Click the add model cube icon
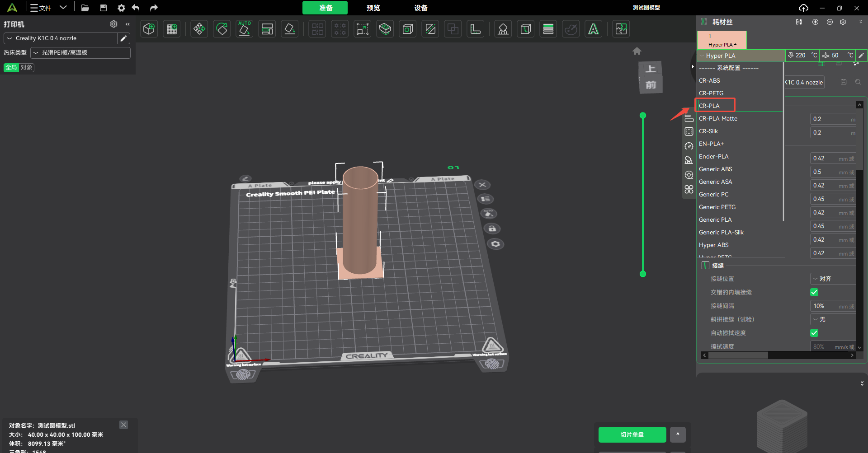The width and height of the screenshot is (868, 453). pyautogui.click(x=149, y=29)
